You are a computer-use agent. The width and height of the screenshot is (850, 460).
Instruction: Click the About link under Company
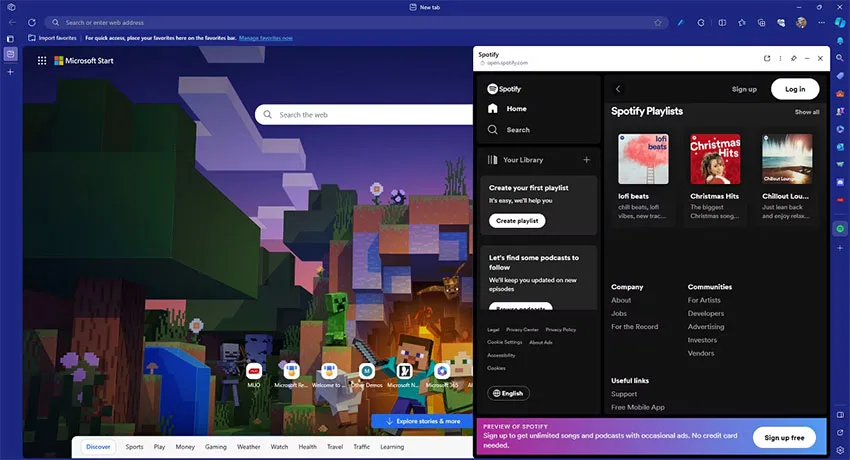pos(621,300)
